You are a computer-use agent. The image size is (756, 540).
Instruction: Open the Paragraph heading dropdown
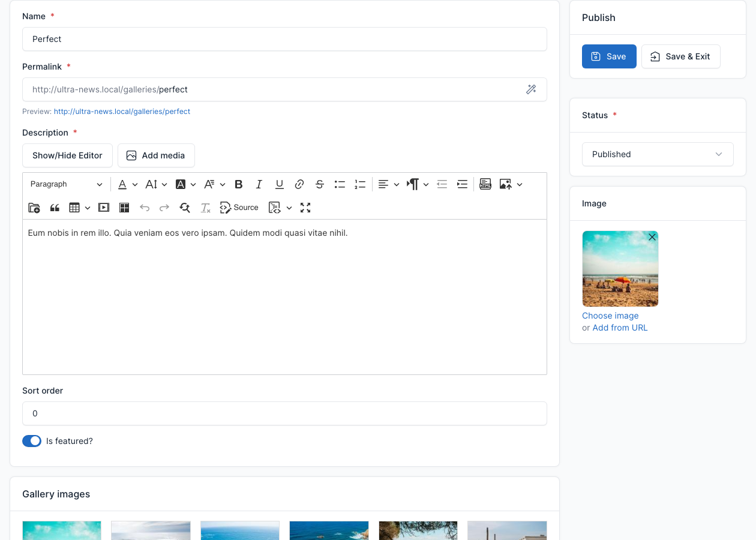(67, 184)
